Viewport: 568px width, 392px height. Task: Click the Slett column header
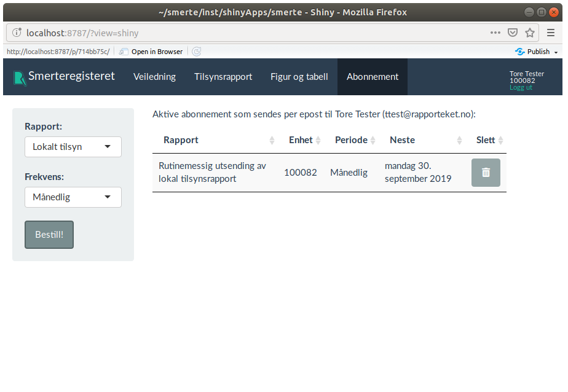(x=486, y=140)
